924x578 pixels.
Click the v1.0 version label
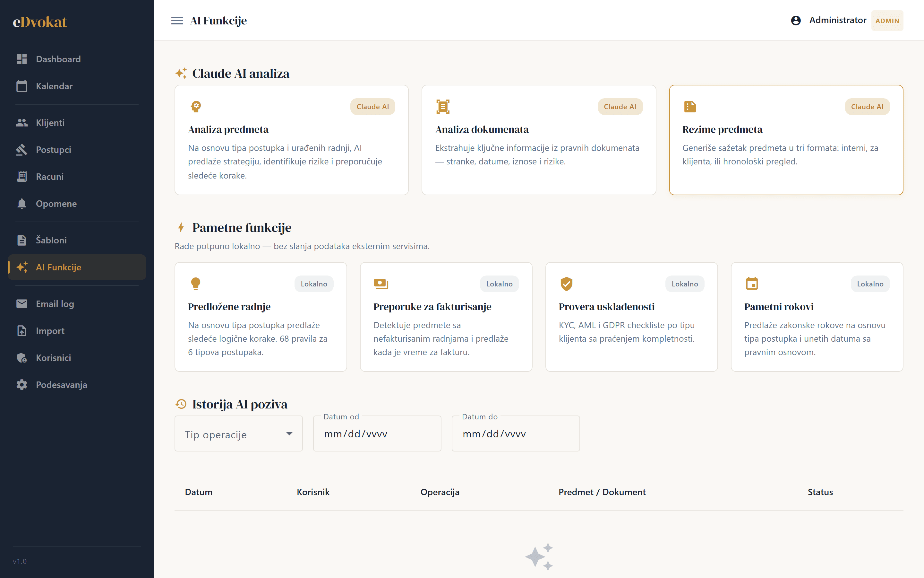point(20,561)
